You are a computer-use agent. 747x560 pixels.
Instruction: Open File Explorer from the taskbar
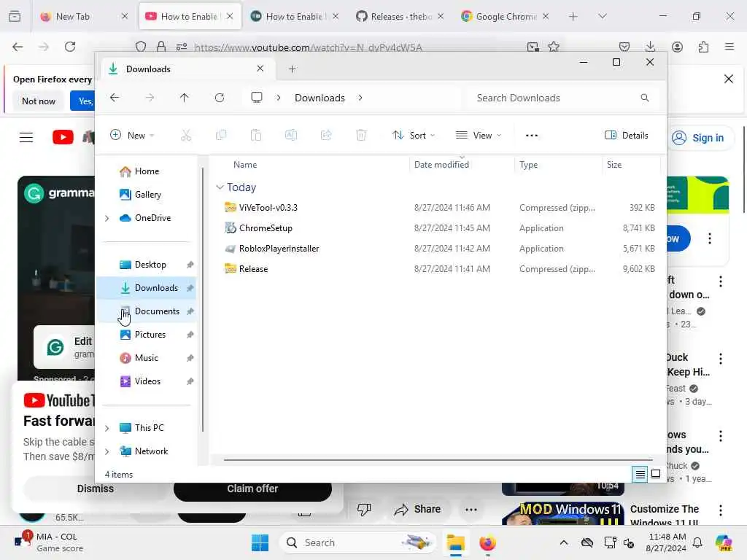point(455,542)
